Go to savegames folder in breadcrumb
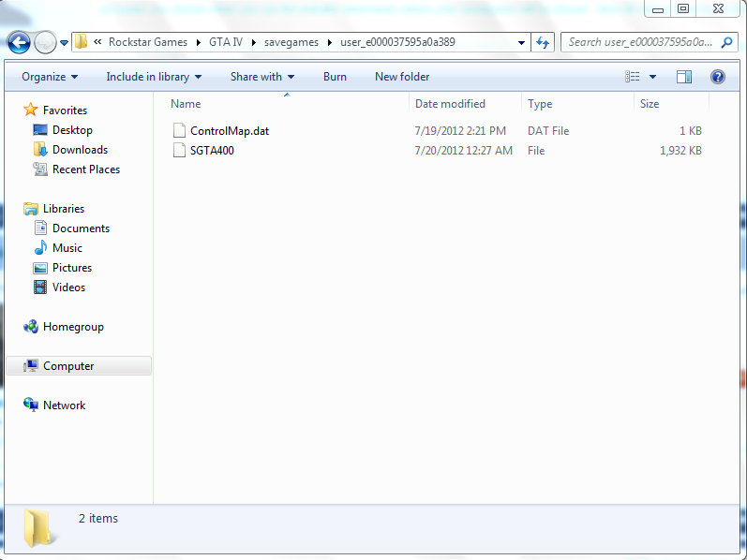The width and height of the screenshot is (747, 560). pyautogui.click(x=291, y=42)
